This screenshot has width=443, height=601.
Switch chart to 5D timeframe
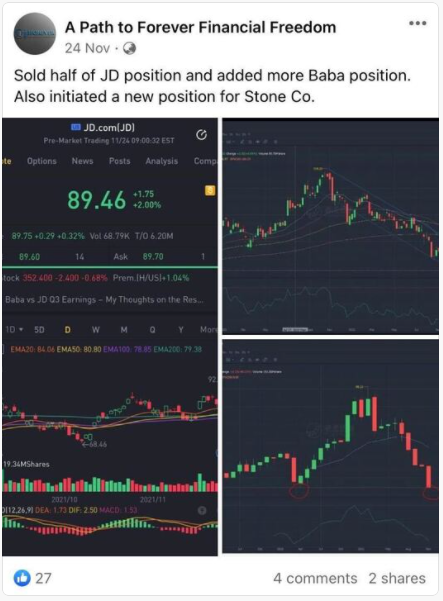tap(39, 330)
